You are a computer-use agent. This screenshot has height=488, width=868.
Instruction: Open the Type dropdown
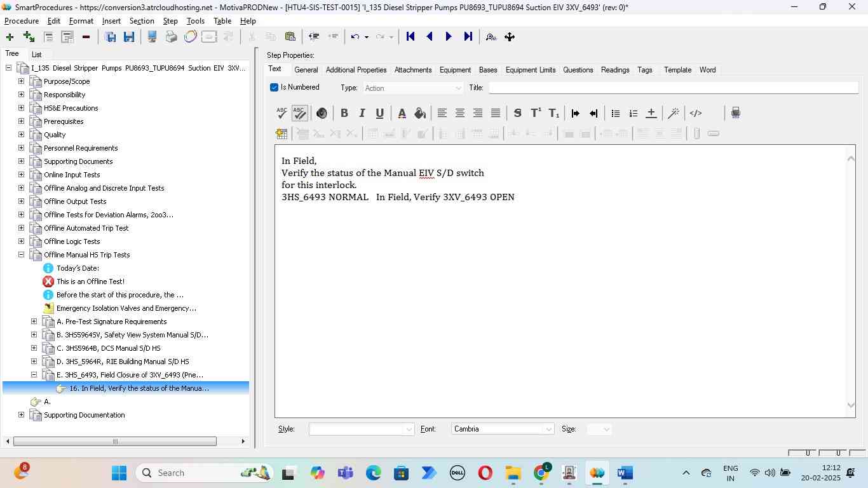click(413, 88)
